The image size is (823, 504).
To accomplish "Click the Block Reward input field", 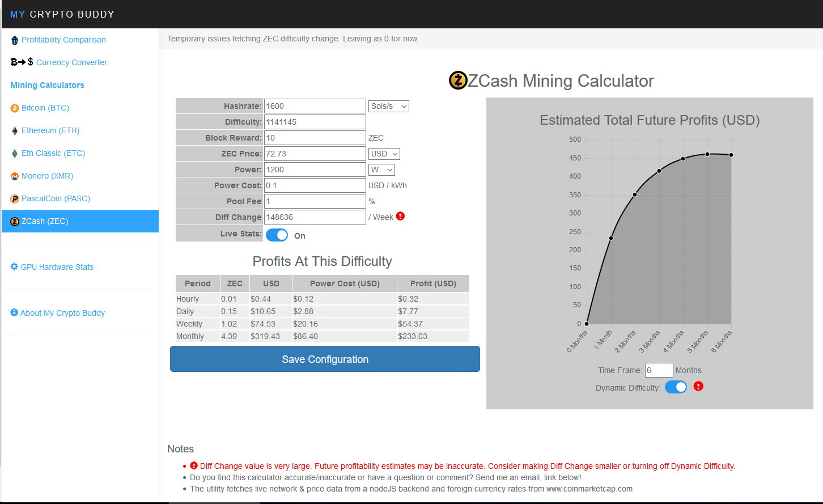I will 315,138.
